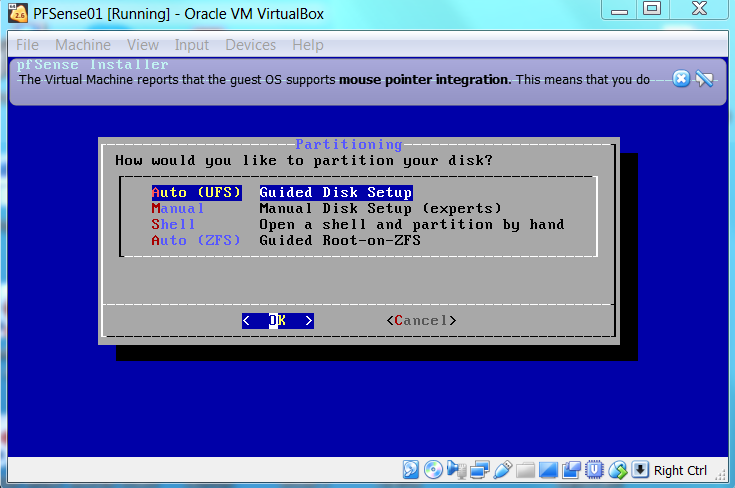Click the CPU virtualization chip icon
The image size is (735, 488).
[594, 469]
